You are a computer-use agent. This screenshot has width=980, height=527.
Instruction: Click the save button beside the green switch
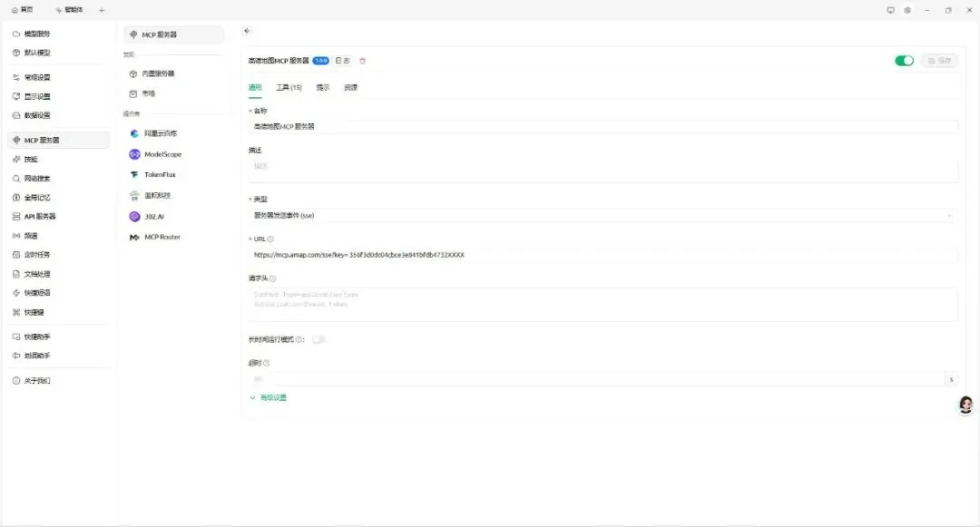tap(939, 61)
